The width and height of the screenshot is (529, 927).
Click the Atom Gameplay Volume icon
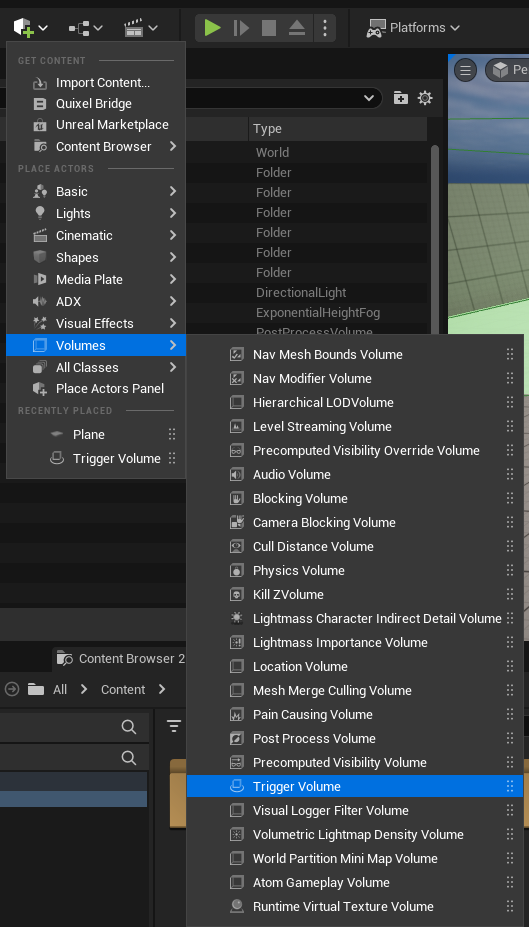coord(236,883)
